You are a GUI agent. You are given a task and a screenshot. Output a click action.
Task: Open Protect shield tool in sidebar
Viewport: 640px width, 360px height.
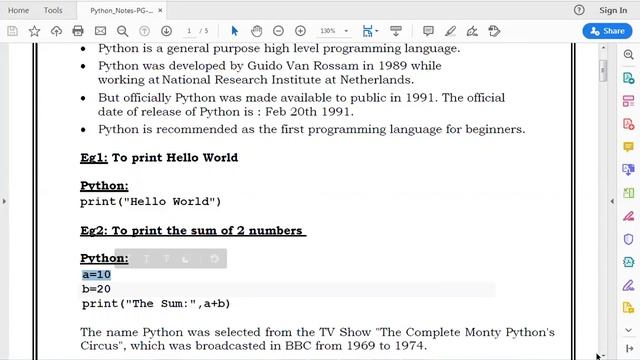click(629, 239)
